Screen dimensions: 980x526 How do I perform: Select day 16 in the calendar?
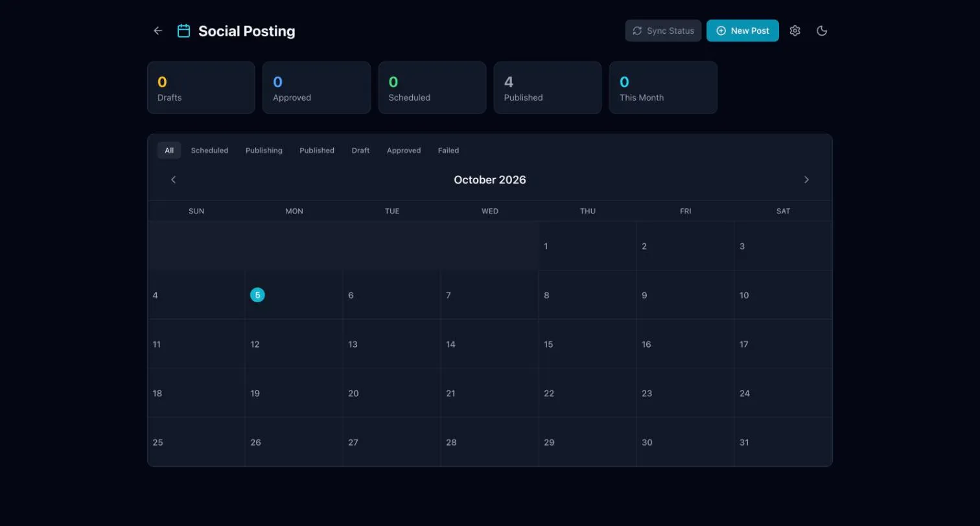(x=685, y=344)
